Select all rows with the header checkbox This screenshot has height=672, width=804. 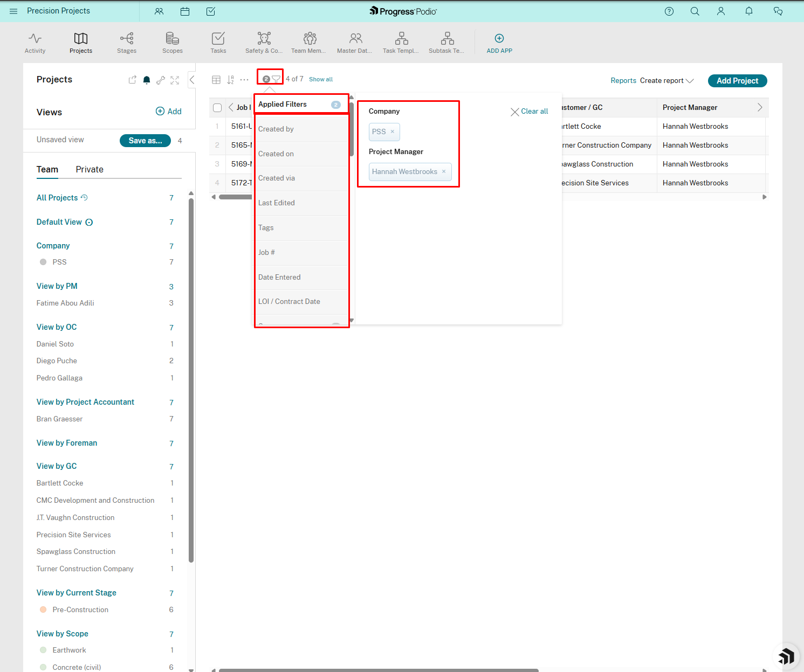217,107
